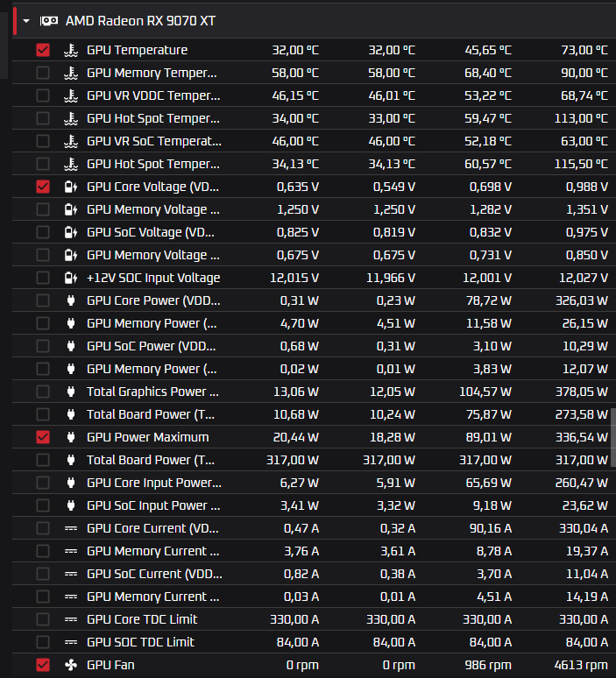Screen dimensions: 616x678
Task: Enable the GPU VR VDDC Temper... checkbox
Action: (x=43, y=95)
